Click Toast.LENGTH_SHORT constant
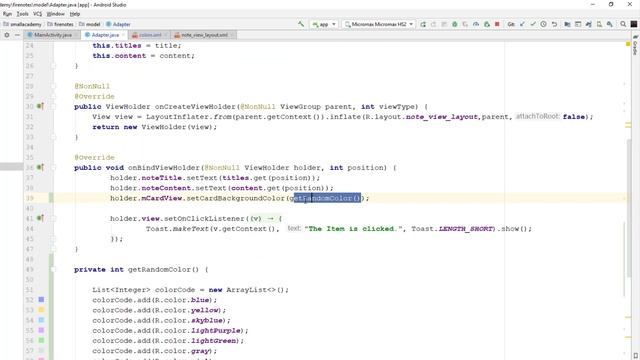Screen dimensions: 640x360 click(453, 229)
